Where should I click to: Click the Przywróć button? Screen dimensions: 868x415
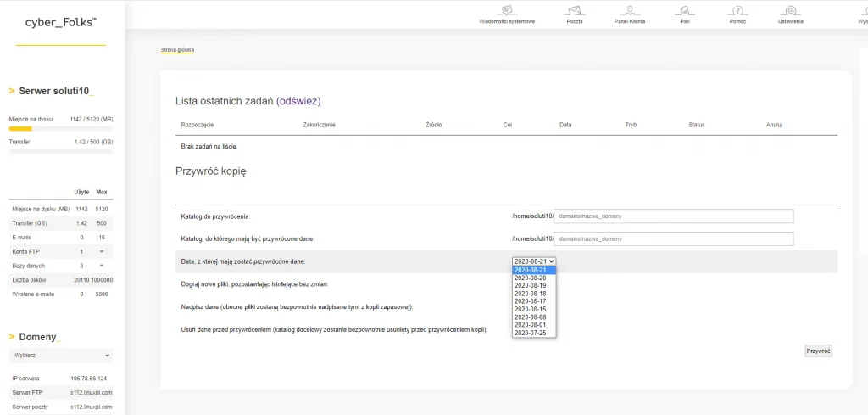pyautogui.click(x=818, y=351)
